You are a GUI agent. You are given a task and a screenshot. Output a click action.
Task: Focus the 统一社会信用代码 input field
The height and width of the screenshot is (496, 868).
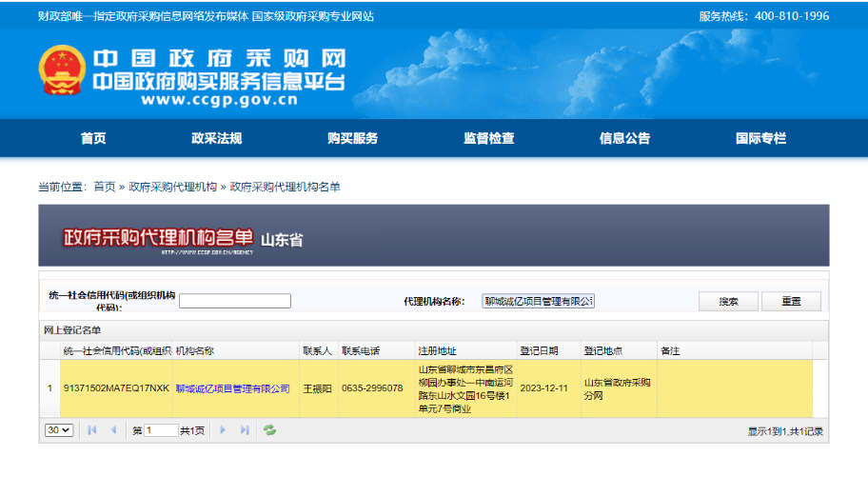point(235,301)
